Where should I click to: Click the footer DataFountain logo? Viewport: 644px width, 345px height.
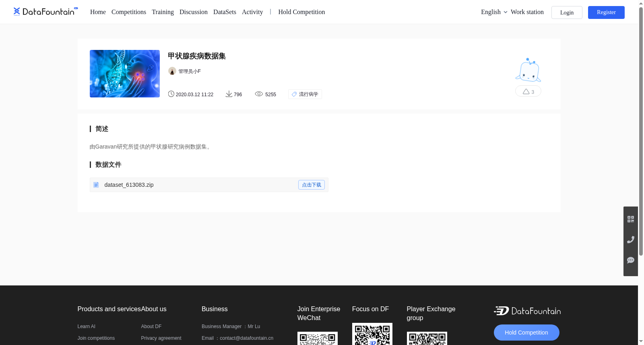527,311
